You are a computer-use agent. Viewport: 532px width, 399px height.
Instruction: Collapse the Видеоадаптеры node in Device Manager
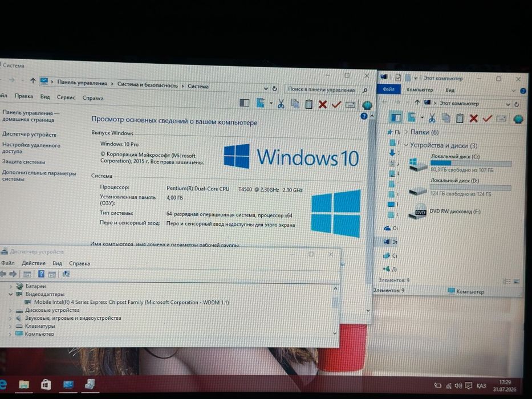click(x=10, y=294)
